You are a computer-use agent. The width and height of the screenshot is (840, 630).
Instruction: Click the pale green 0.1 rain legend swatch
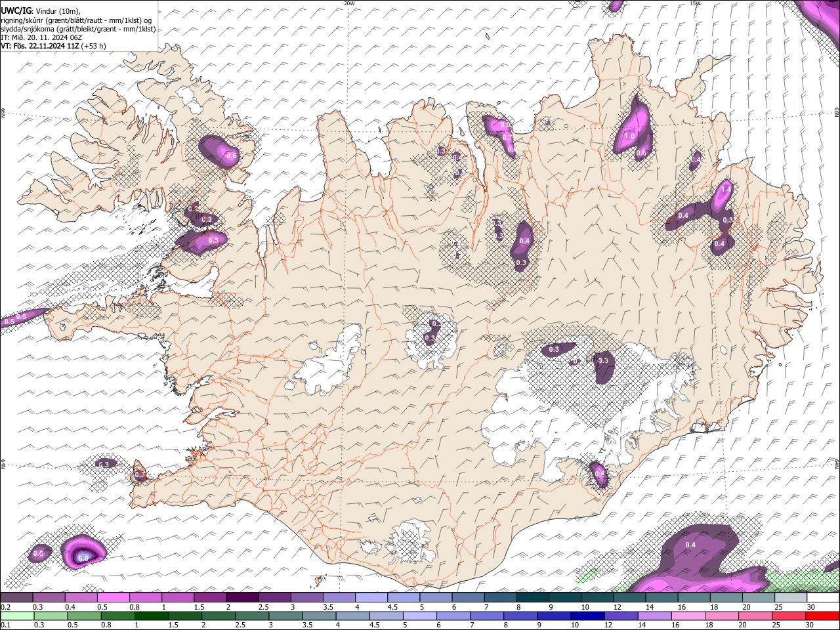(x=17, y=616)
